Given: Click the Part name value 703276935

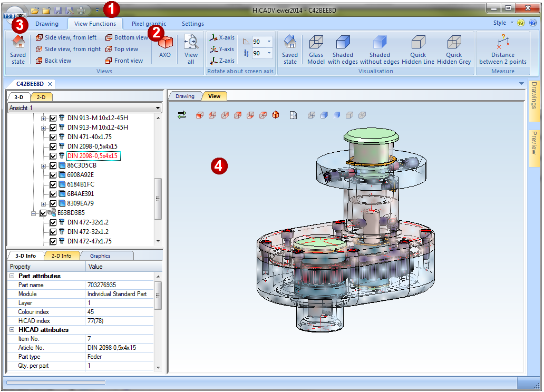Looking at the screenshot, I should coord(102,285).
